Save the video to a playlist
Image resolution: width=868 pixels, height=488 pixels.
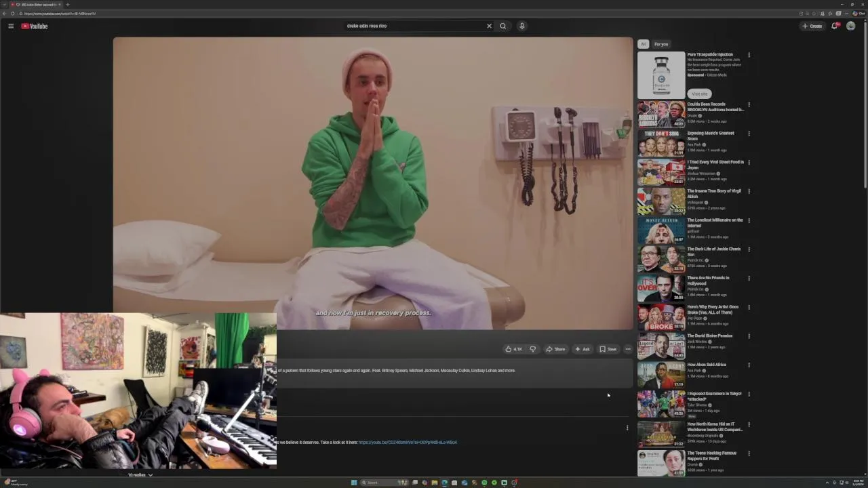(608, 349)
